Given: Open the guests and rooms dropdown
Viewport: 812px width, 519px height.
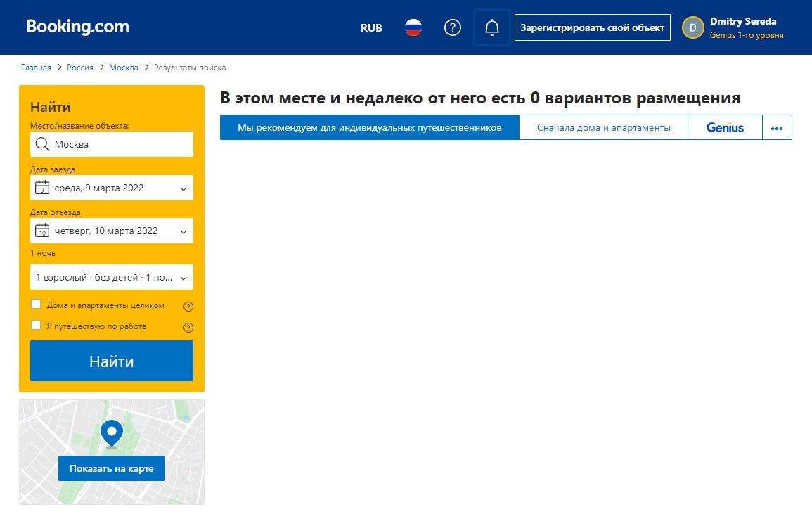Looking at the screenshot, I should pyautogui.click(x=112, y=277).
